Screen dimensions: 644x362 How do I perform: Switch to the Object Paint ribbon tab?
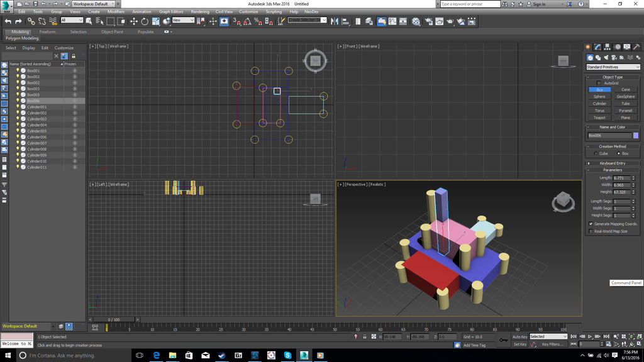point(112,31)
